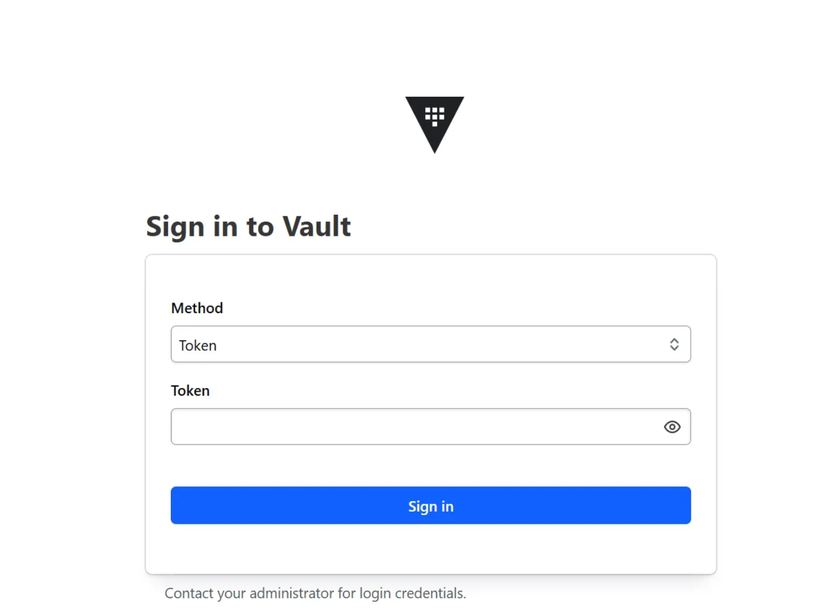Click the Method field label

[x=197, y=308]
